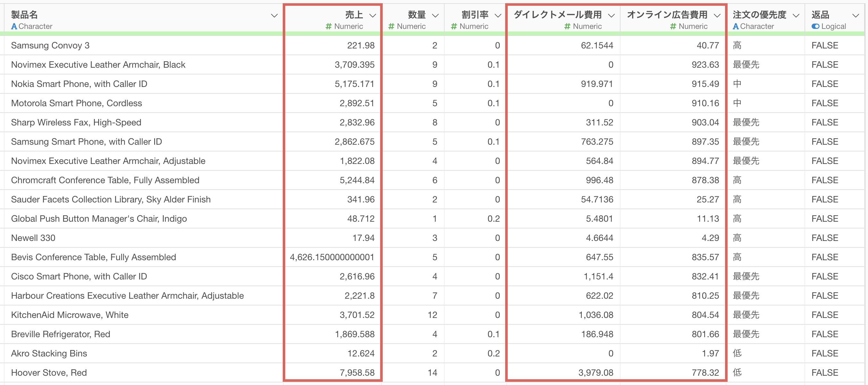The height and width of the screenshot is (385, 868).
Task: Open the 注文の優先度 column menu
Action: coord(796,15)
